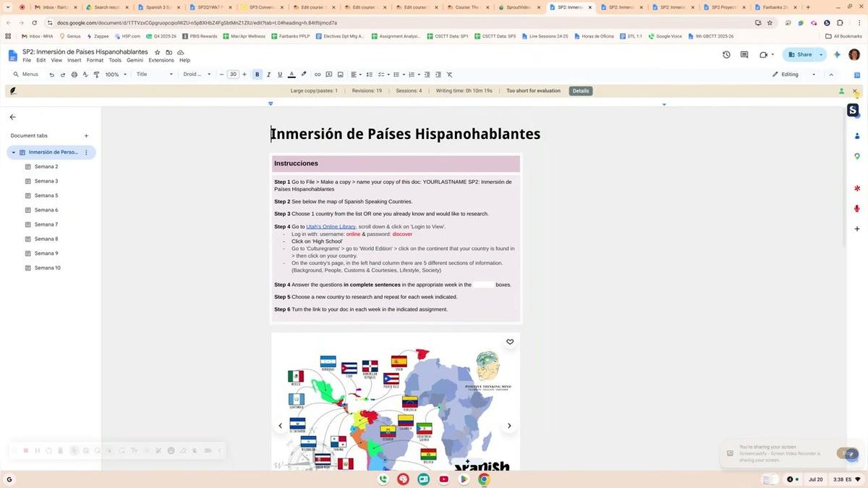868x488 pixels.
Task: Star this document
Action: pos(158,52)
